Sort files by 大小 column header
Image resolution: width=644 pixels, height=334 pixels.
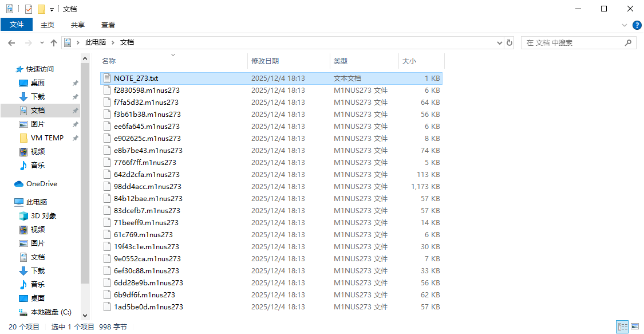click(x=409, y=61)
